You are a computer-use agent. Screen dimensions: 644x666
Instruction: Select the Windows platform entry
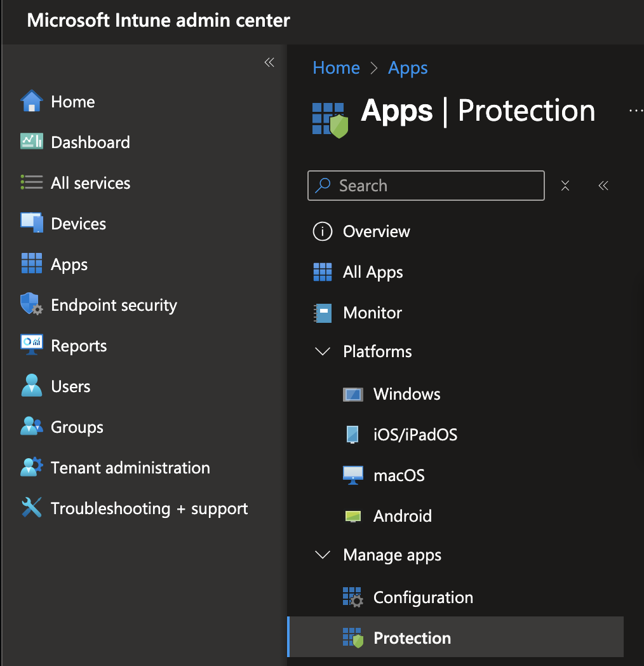click(x=407, y=394)
